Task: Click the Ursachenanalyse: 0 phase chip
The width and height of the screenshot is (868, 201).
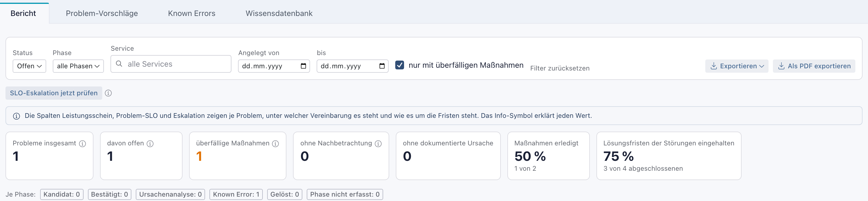Action: [x=170, y=194]
